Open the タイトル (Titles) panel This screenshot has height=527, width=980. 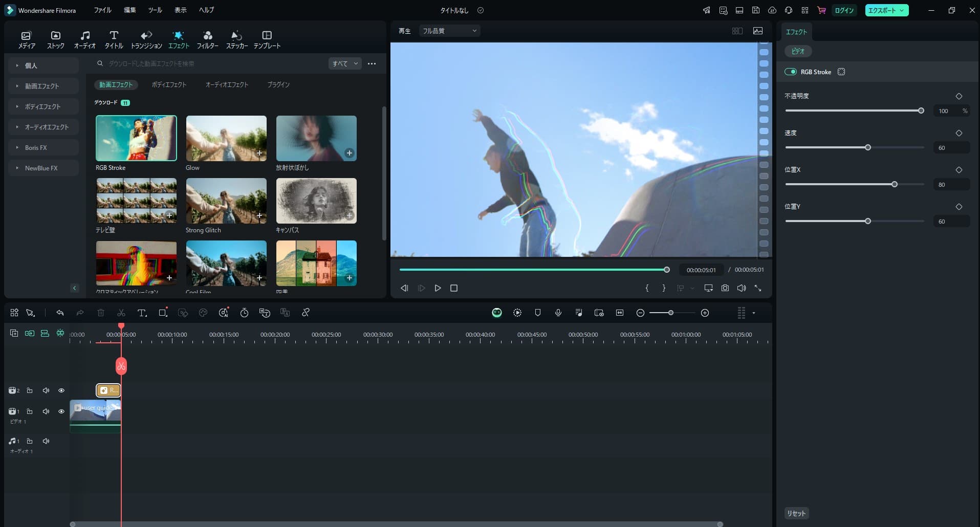click(x=114, y=38)
